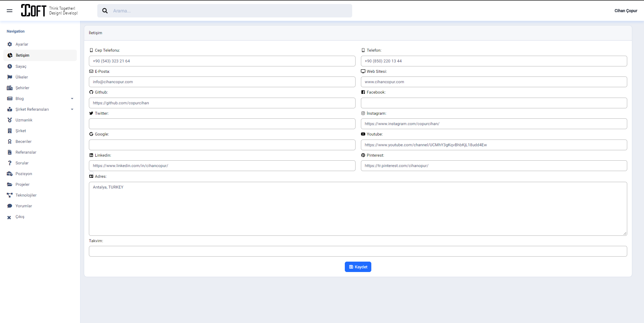Image resolution: width=644 pixels, height=323 pixels.
Task: Expand the Blog sidebar dropdown
Action: point(72,98)
